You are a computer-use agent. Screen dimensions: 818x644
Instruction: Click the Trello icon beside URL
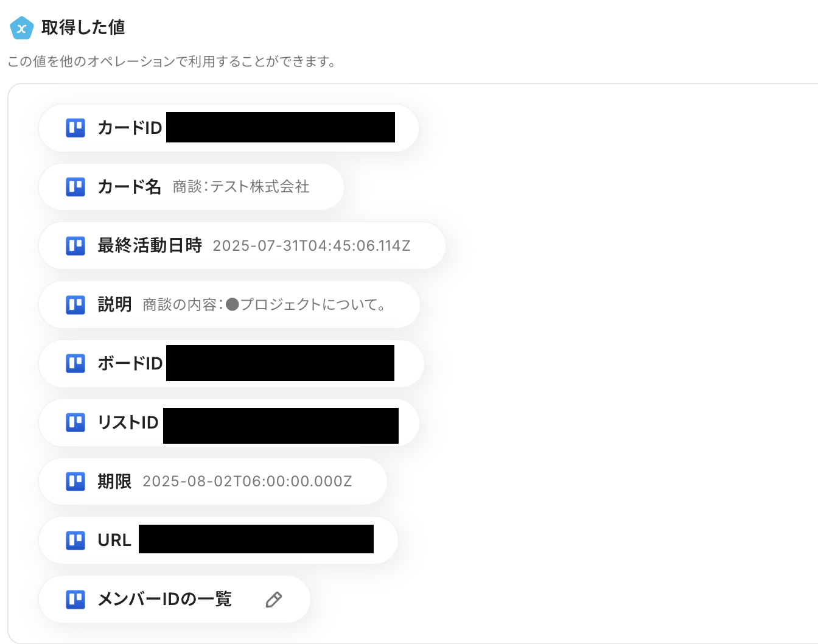pyautogui.click(x=75, y=540)
